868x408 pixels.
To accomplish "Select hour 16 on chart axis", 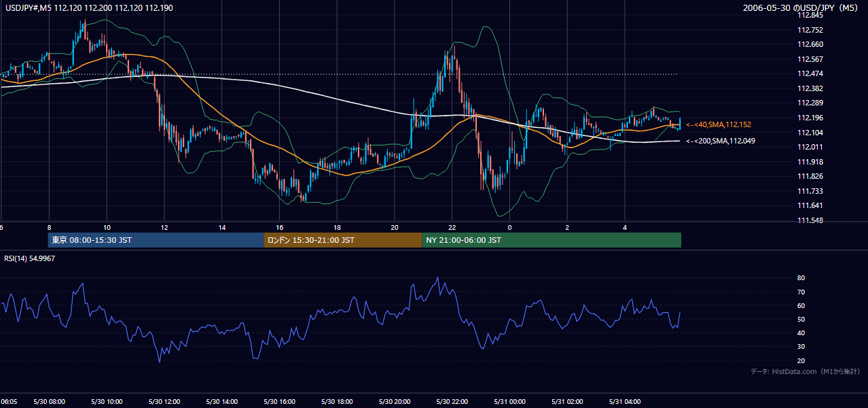I will pos(279,227).
